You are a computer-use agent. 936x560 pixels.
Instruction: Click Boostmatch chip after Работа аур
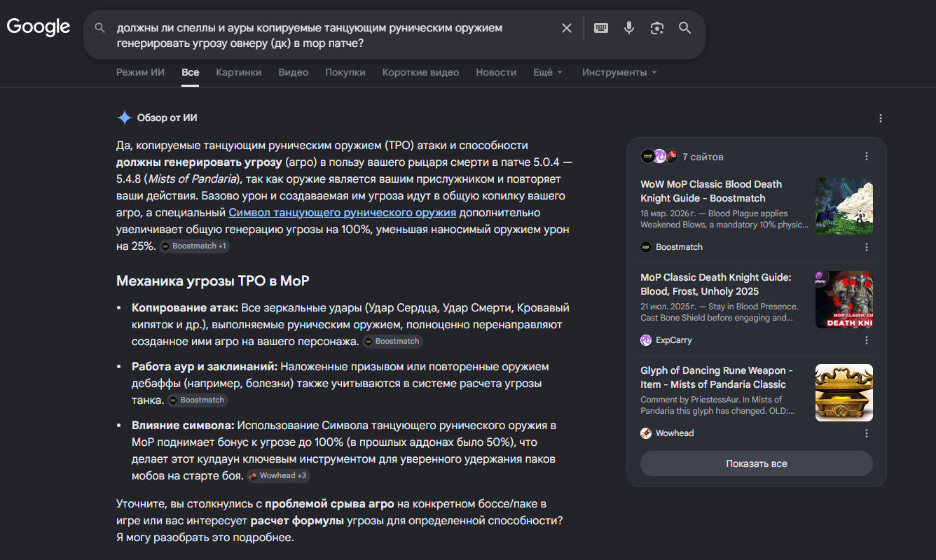198,400
